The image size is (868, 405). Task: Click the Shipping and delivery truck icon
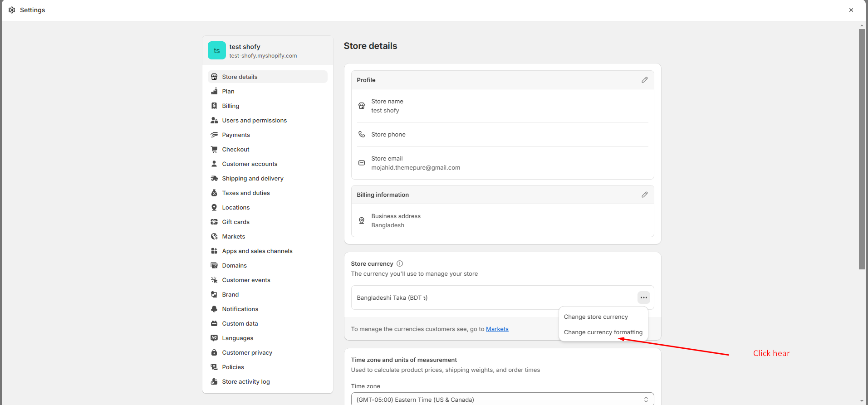214,178
